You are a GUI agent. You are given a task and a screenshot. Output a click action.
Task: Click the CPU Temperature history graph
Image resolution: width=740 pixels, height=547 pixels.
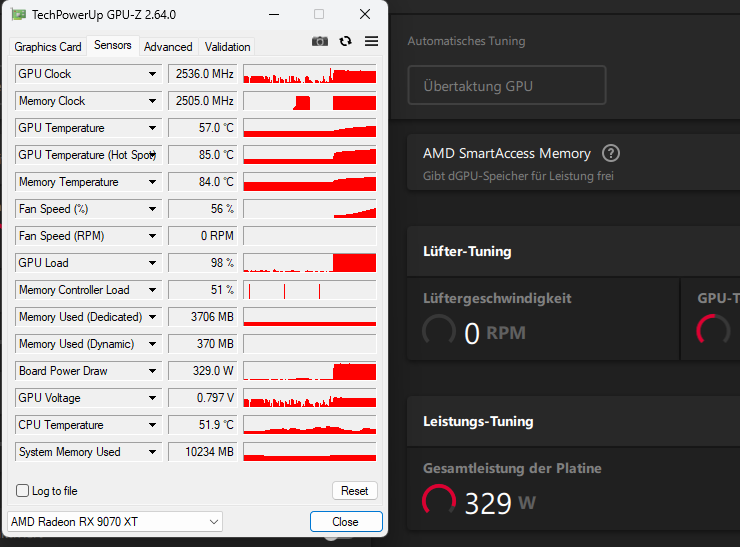[310, 425]
